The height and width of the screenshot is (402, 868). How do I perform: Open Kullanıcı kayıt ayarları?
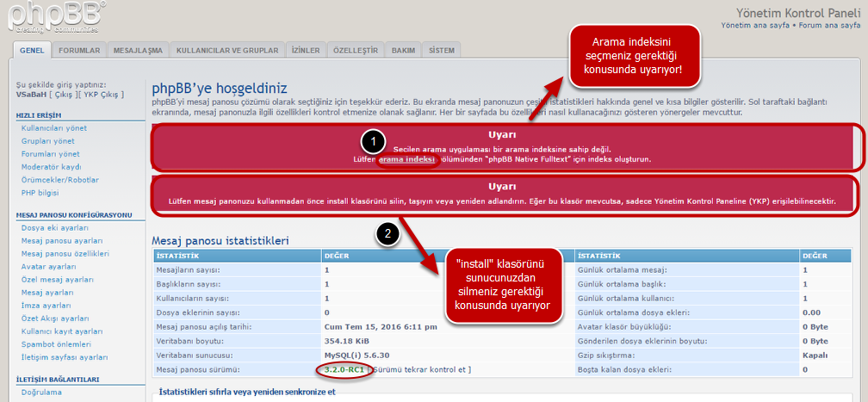point(62,331)
